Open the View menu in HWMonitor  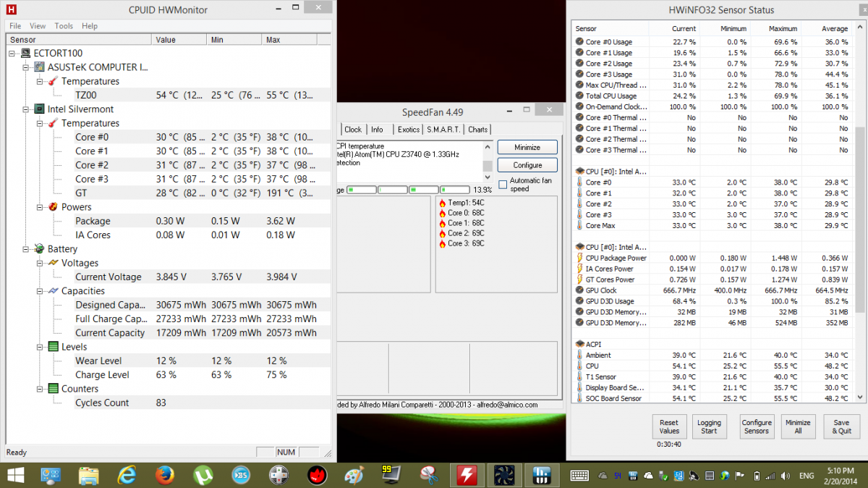pos(38,26)
